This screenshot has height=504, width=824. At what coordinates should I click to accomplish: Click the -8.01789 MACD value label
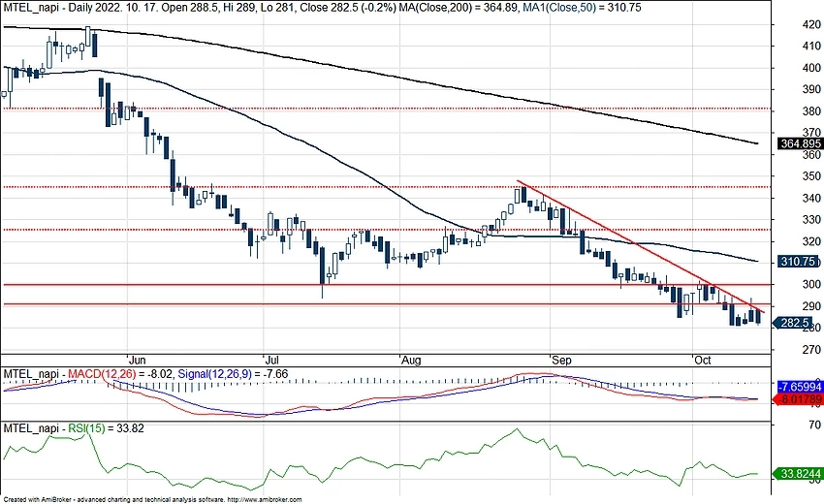tap(800, 399)
